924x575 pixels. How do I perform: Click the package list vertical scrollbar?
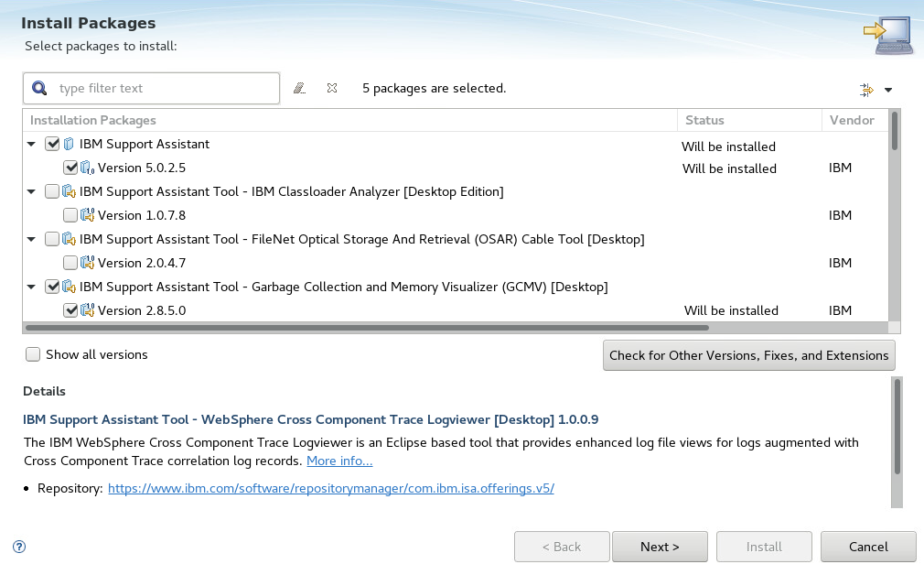click(x=895, y=131)
